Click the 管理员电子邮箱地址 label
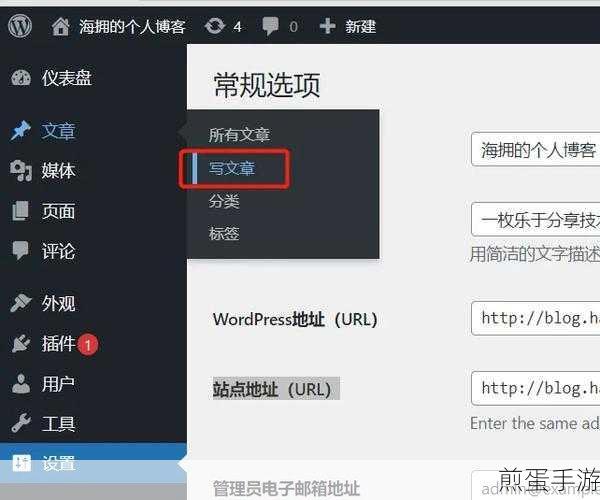This screenshot has height=500, width=600. (286, 489)
